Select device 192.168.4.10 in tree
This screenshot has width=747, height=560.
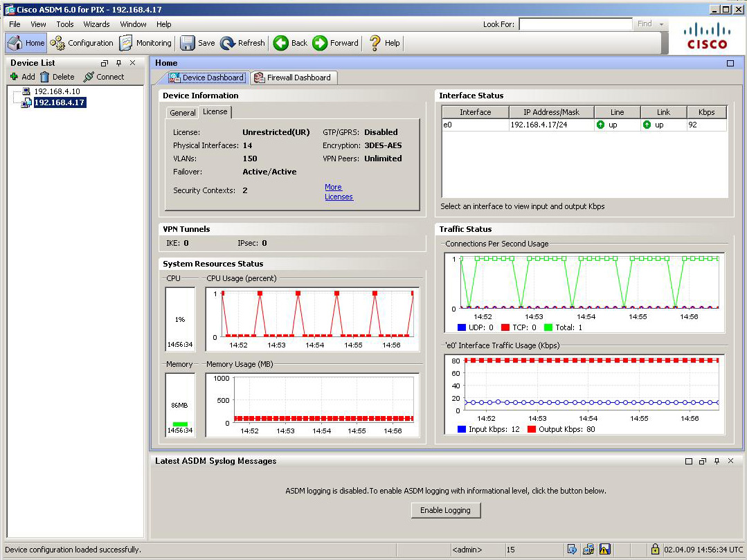57,91
